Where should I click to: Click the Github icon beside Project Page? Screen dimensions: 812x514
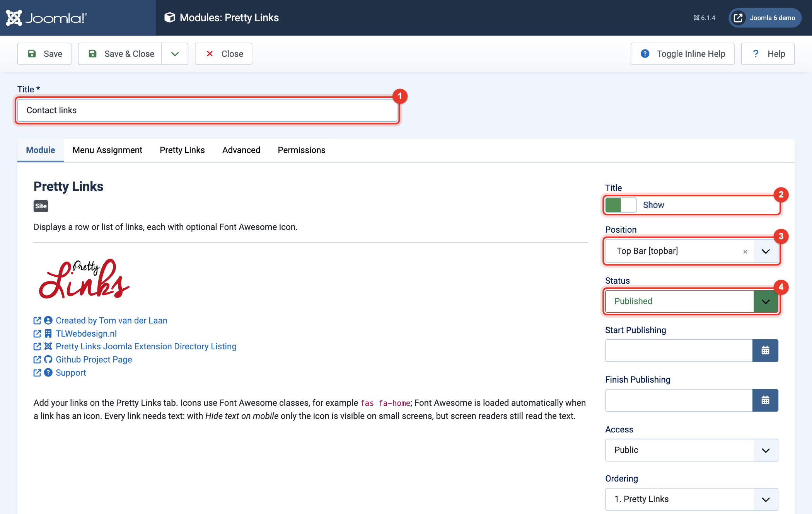click(48, 360)
